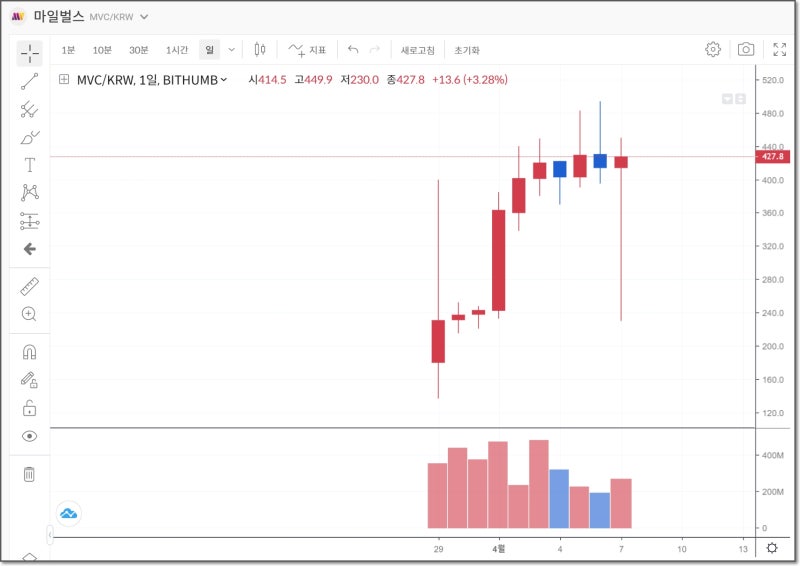This screenshot has width=800, height=566.
Task: Click the low value 230.0
Action: click(x=364, y=80)
